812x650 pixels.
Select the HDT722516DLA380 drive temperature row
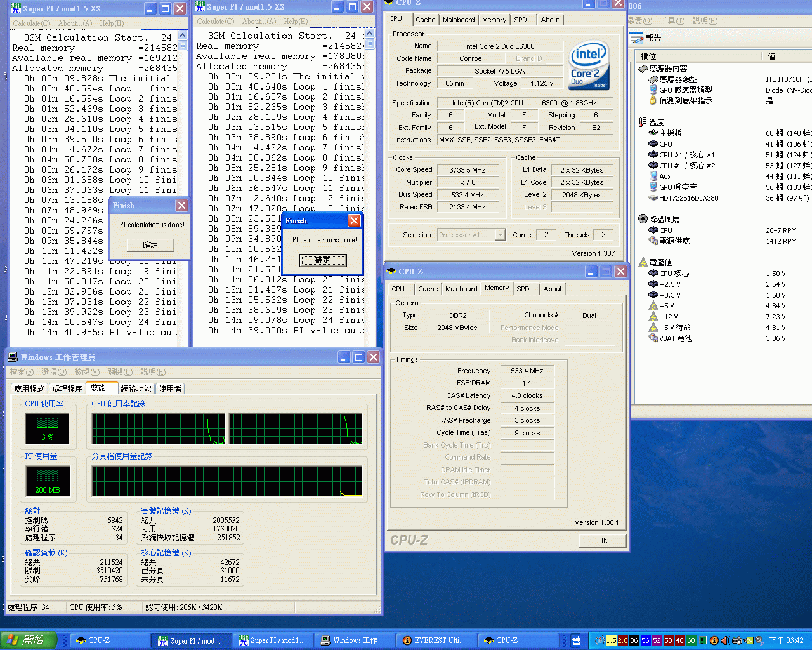click(x=688, y=198)
